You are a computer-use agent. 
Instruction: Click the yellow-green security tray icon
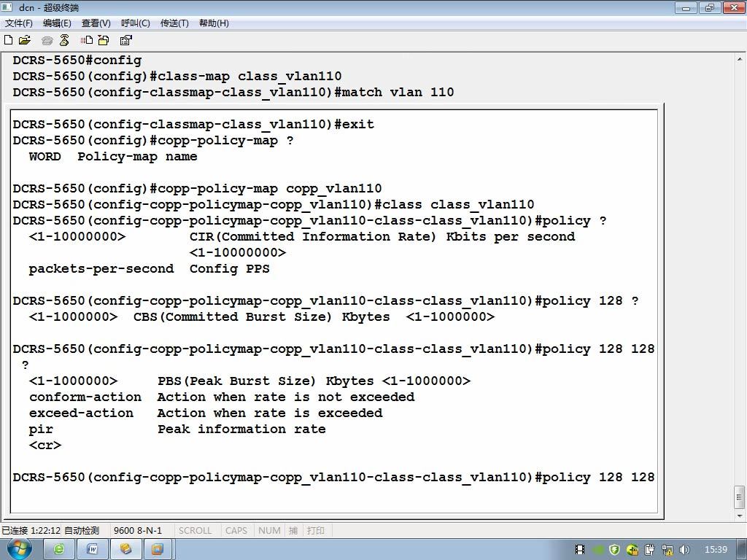632,550
